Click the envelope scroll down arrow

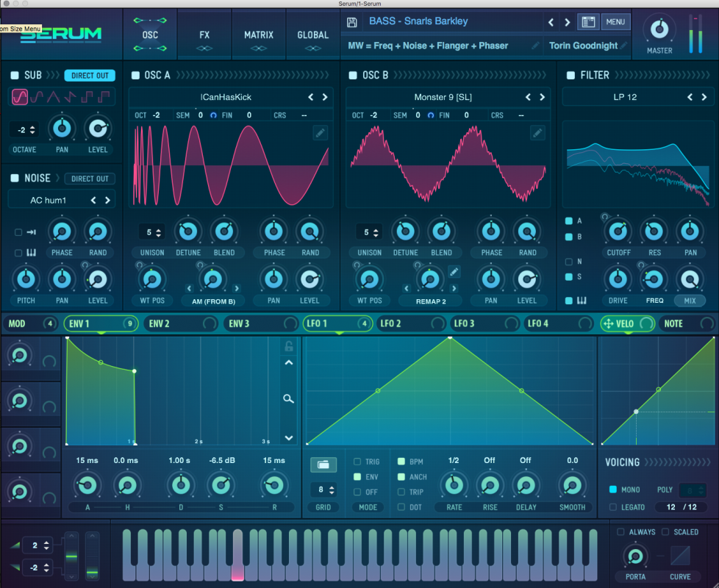(289, 437)
